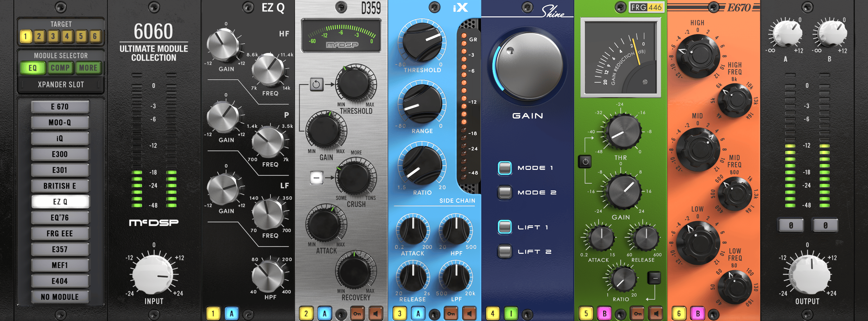Screen dimensions: 868x321
Task: Toggle the green I button in slot 4
Action: 511,313
